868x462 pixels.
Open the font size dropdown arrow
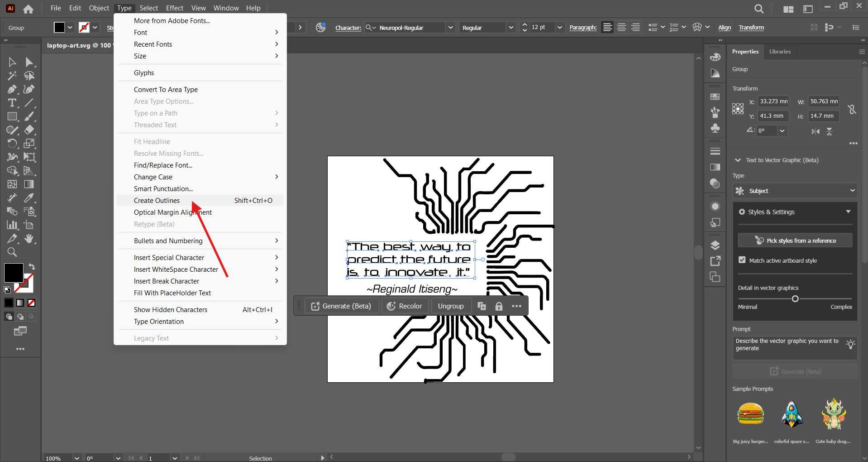(x=560, y=27)
